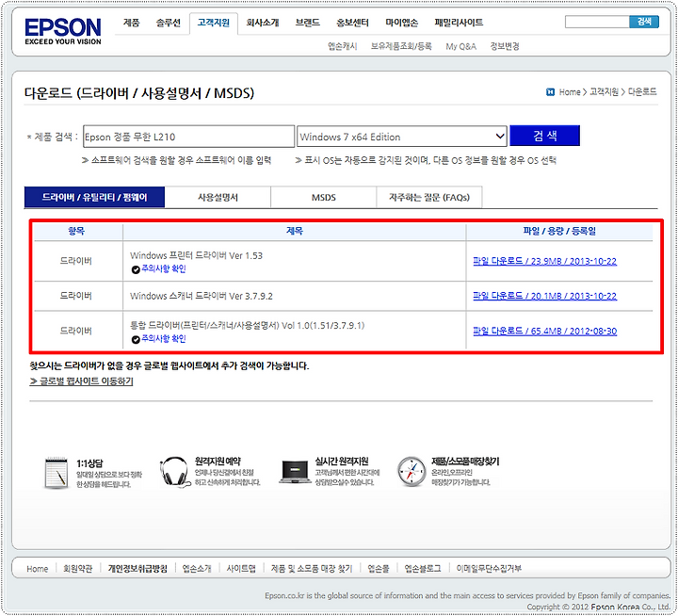678x616 pixels.
Task: Click check icon beside 통합 드라이버 주의사항
Action: pos(136,340)
